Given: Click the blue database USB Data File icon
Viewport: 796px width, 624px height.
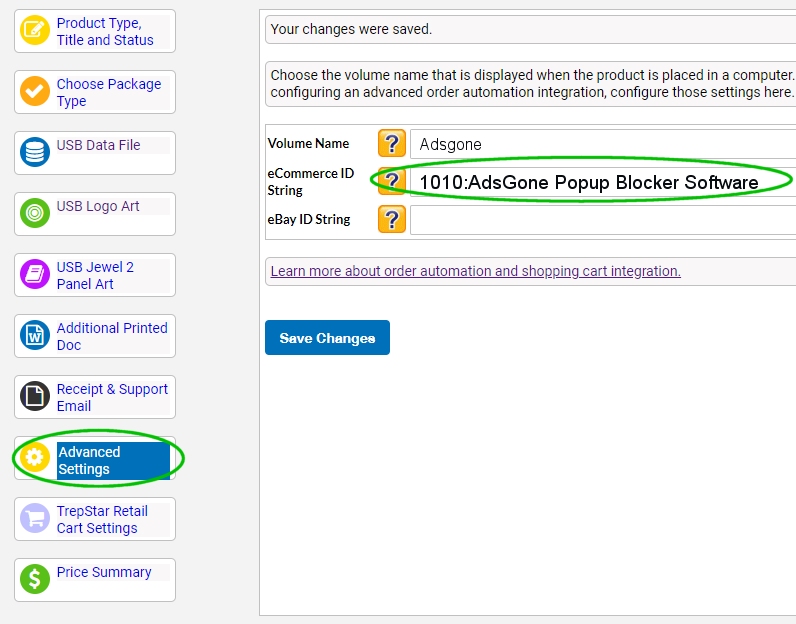Looking at the screenshot, I should [x=35, y=152].
